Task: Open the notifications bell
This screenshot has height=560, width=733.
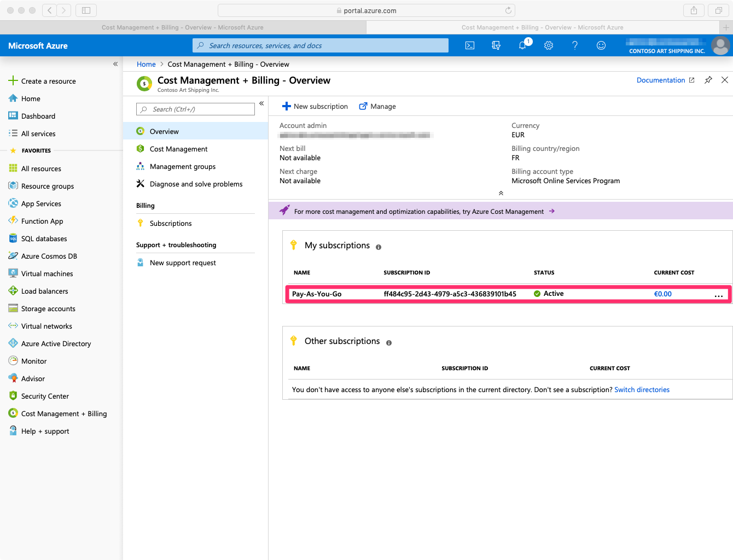Action: coord(522,45)
